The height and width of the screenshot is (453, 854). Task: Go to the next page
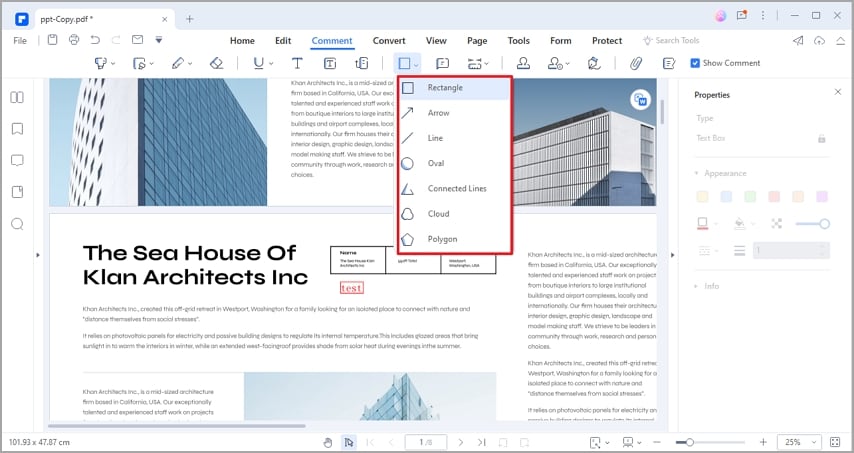pos(461,442)
